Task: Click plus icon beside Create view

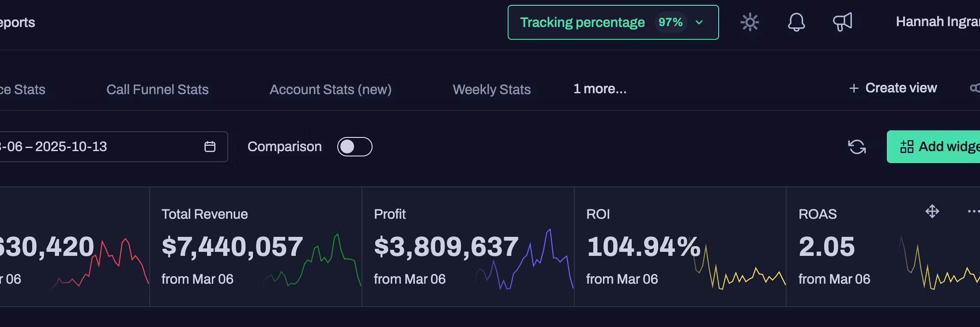Action: pyautogui.click(x=854, y=88)
